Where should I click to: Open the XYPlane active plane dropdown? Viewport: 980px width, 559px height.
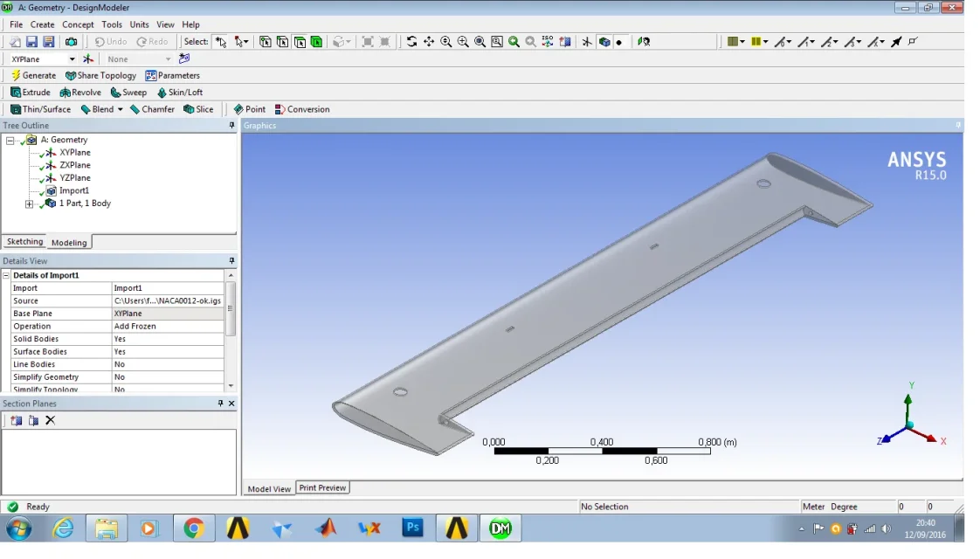72,59
